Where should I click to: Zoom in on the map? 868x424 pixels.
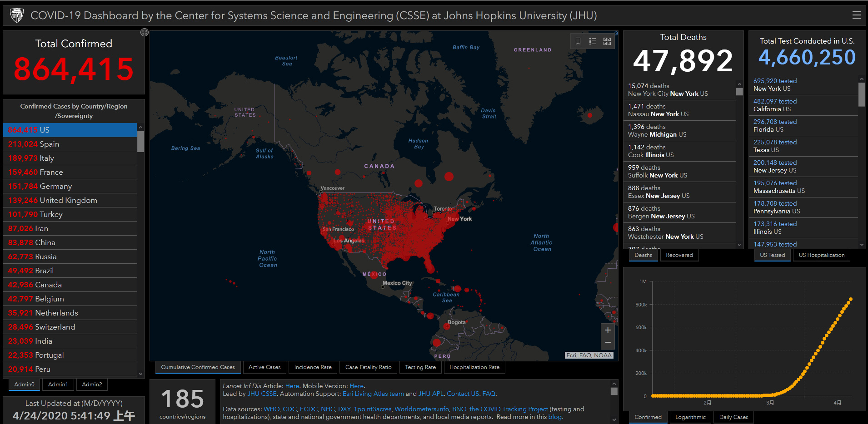608,330
